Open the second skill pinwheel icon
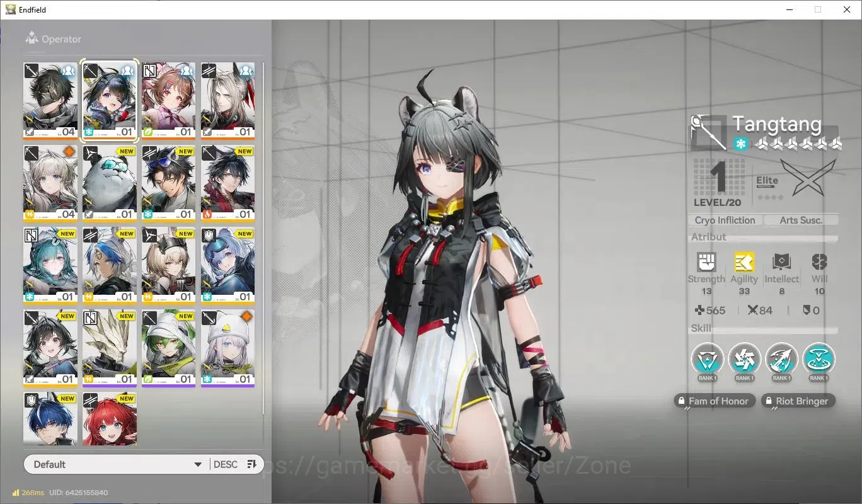The height and width of the screenshot is (504, 862). pos(744,359)
